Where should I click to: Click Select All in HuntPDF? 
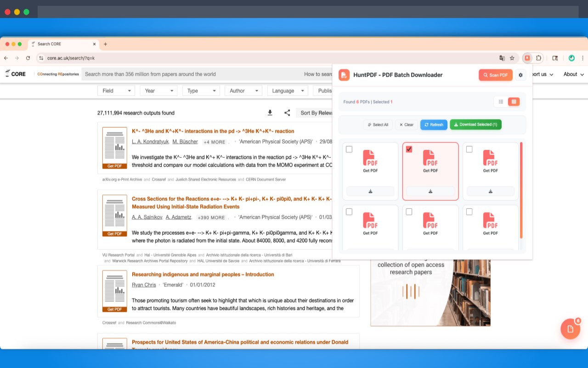tap(378, 125)
